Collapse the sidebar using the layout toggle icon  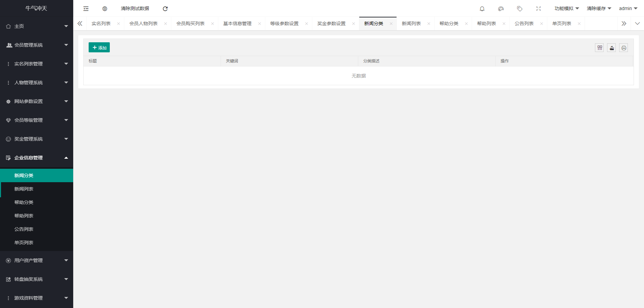86,8
